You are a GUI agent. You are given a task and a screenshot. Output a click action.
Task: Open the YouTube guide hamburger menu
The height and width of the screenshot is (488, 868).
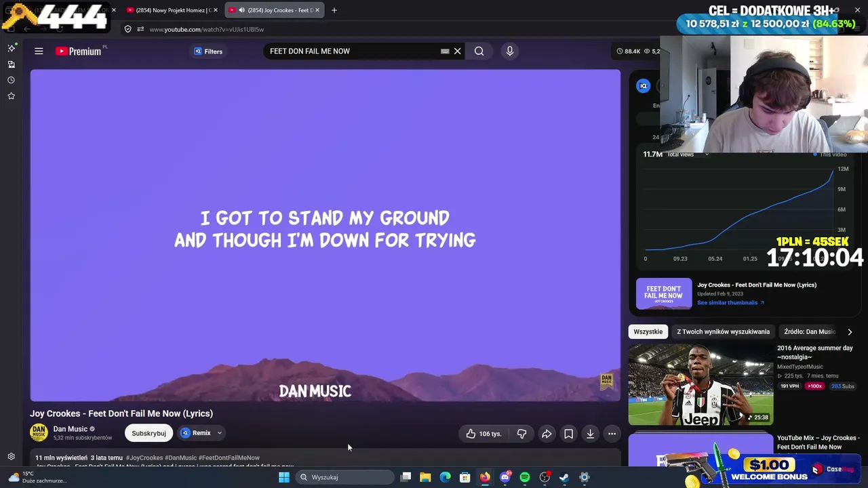point(39,51)
